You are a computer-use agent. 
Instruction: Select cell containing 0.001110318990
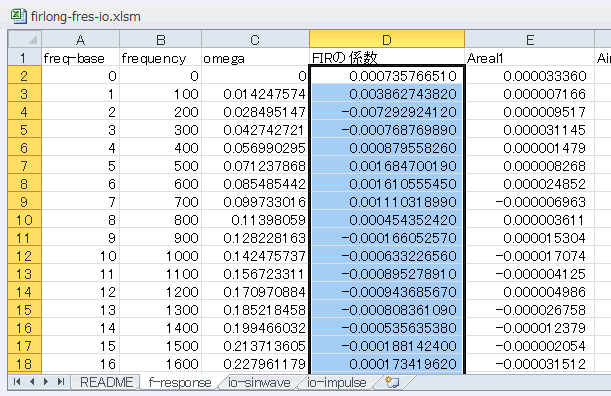(387, 202)
